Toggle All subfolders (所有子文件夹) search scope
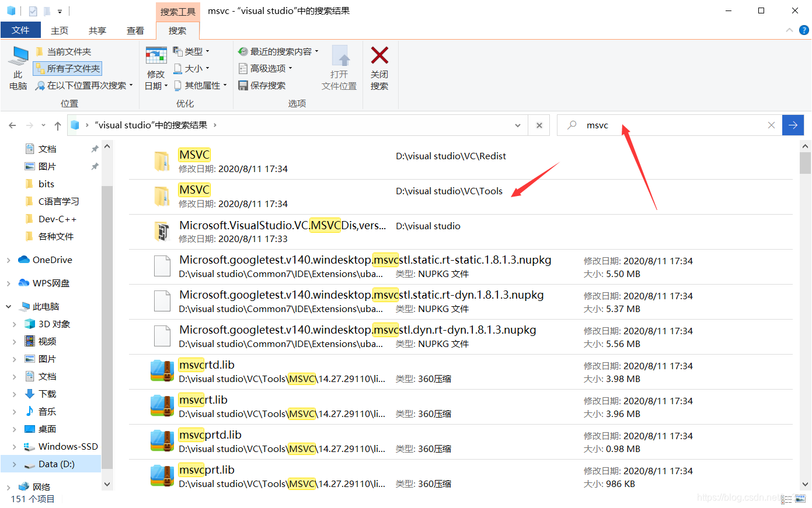 point(68,69)
